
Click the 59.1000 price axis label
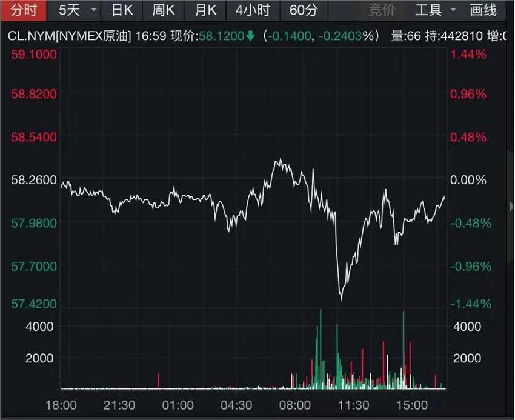coord(34,55)
